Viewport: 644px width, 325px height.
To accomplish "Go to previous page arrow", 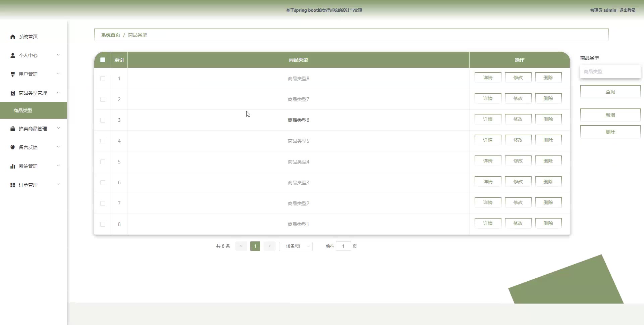I will pyautogui.click(x=241, y=246).
